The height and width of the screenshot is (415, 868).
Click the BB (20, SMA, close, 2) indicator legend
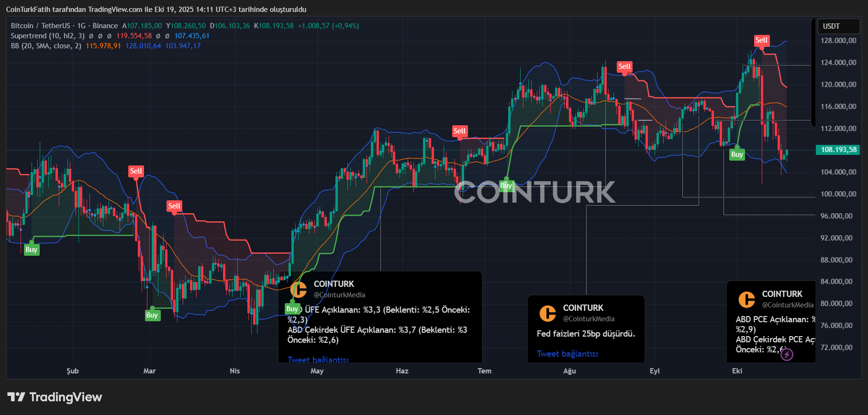click(x=46, y=46)
